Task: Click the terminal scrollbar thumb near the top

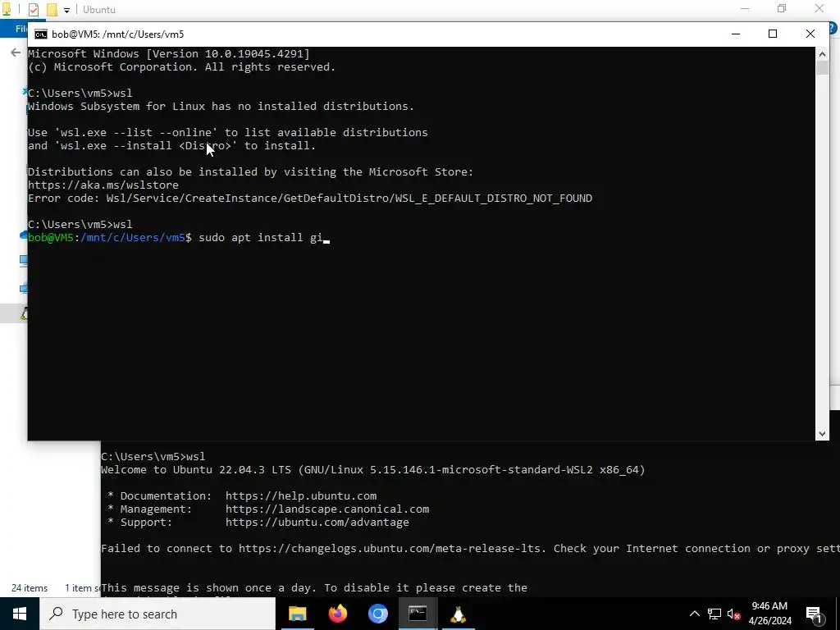Action: [x=822, y=68]
